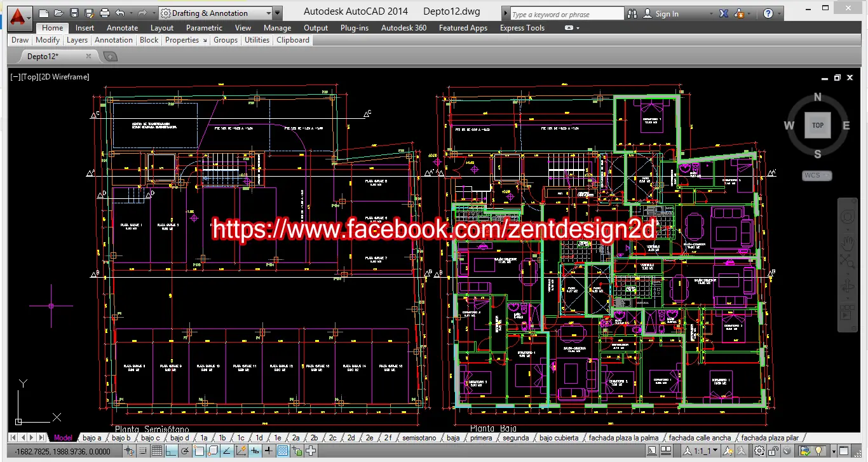The image size is (868, 462).
Task: Open the WCS coordinate system dropdown
Action: point(817,175)
